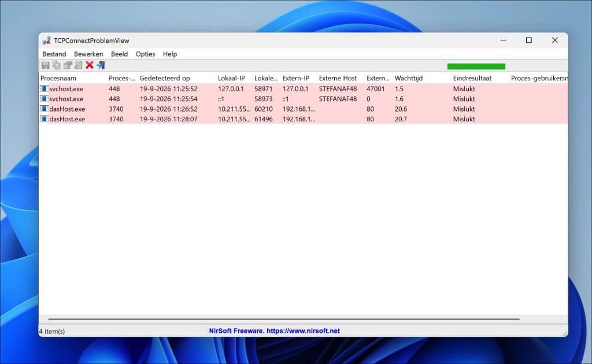Click wait time value 20.6
The height and width of the screenshot is (364, 592).
[401, 109]
